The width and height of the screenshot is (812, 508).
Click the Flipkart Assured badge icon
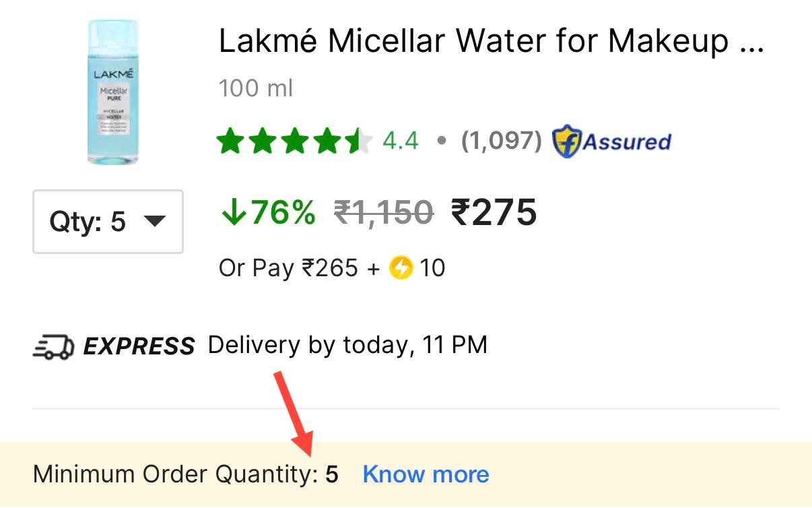(566, 141)
